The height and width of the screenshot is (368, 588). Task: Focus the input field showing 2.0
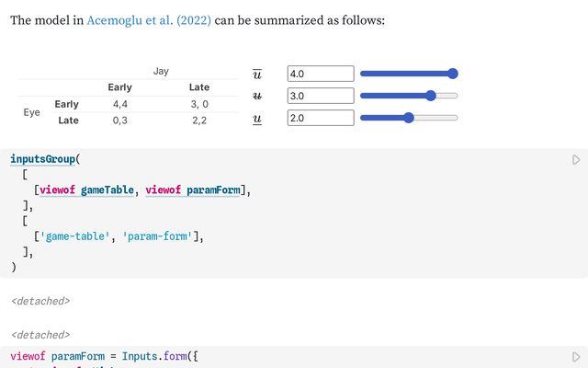tap(321, 118)
